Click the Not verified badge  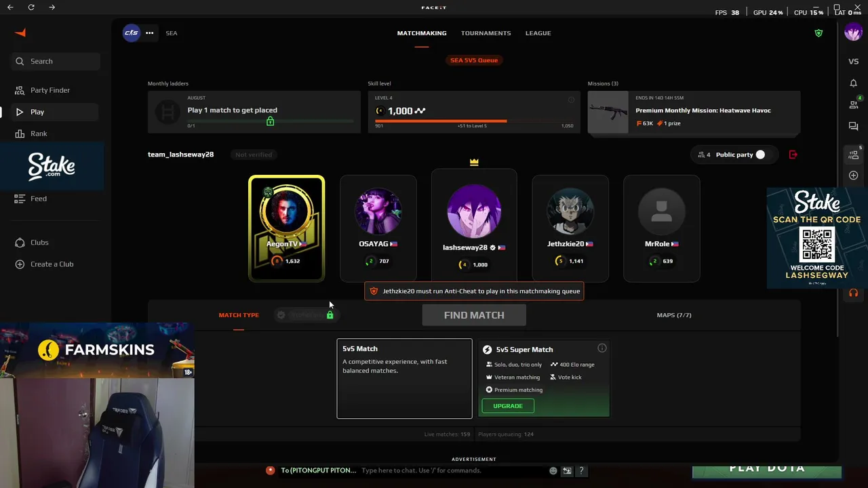point(254,155)
